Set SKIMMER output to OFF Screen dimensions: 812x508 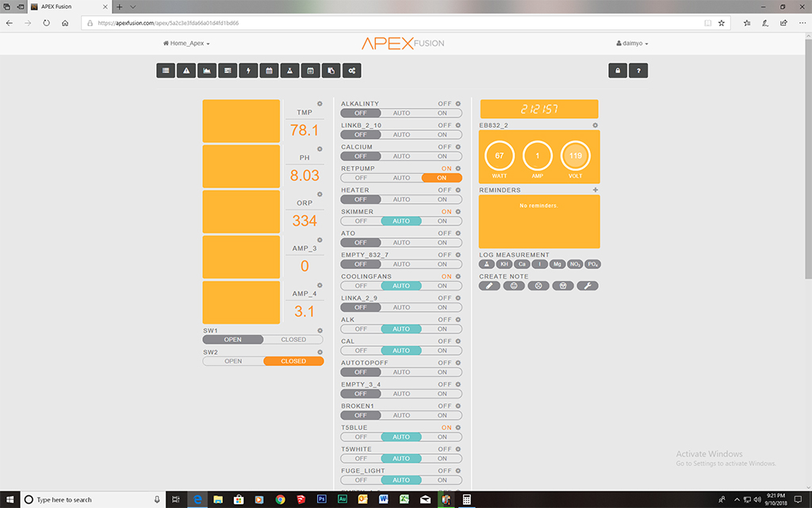pos(361,221)
